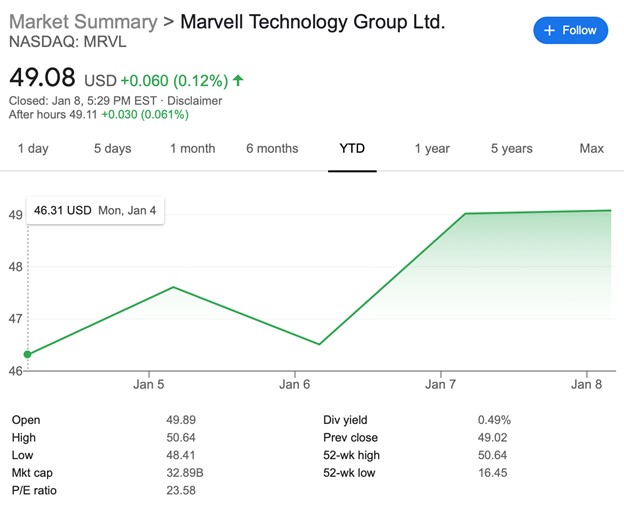Screen dimensions: 624x513
Task: Click the green up arrow icon
Action: coord(238,80)
